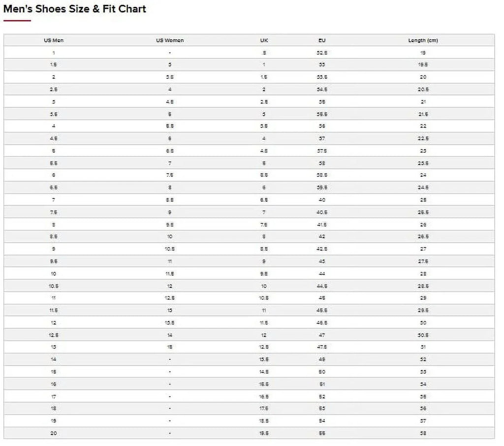Click EU size 42.5 cell
The height and width of the screenshot is (446, 504).
click(322, 249)
